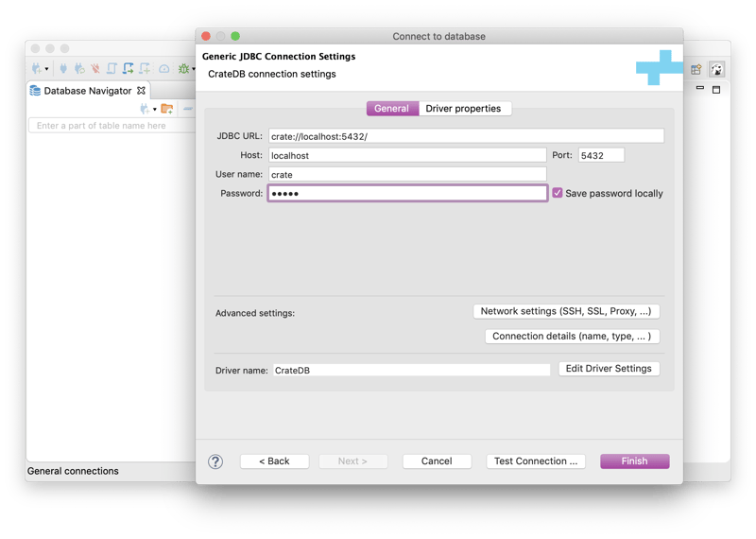Maximize the editor area panel
This screenshot has height=539, width=756.
[x=716, y=90]
